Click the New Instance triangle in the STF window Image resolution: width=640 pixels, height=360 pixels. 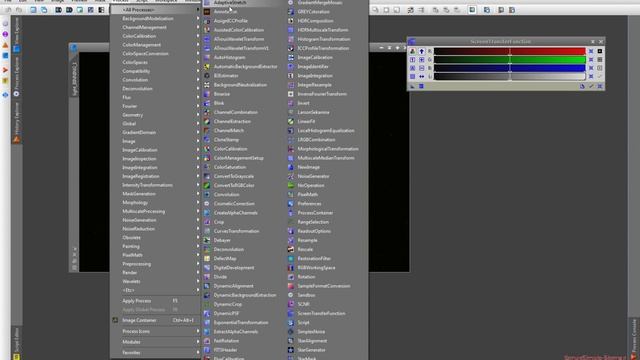pos(412,86)
